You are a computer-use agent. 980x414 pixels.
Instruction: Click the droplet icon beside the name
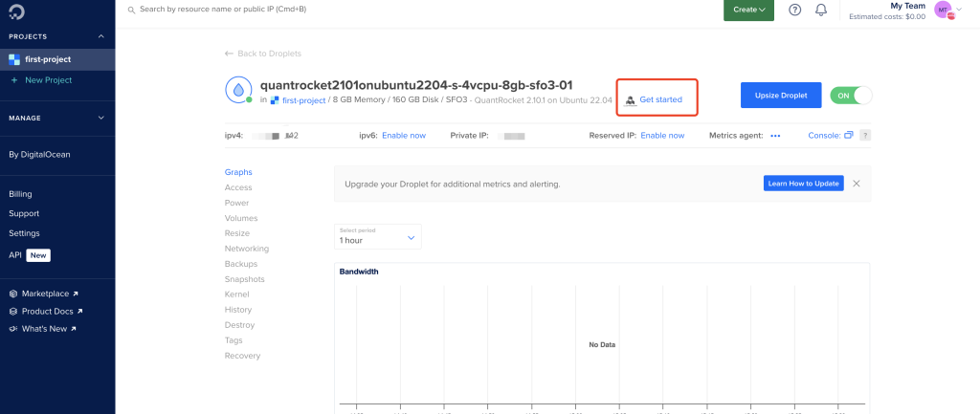click(x=238, y=91)
